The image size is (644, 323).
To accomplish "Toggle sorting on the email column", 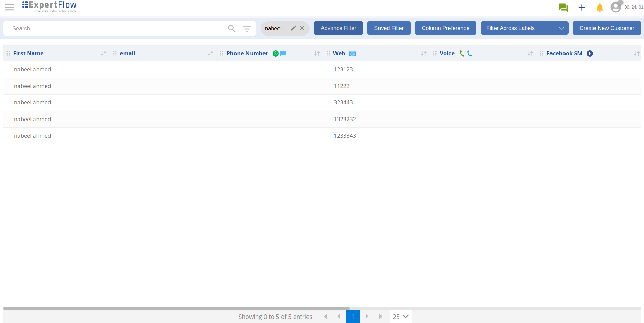I will 210,53.
